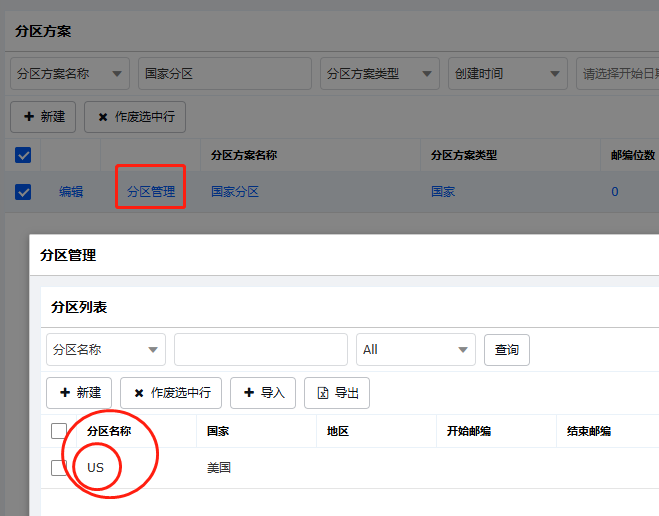659x516 pixels.
Task: Click the X icon on 分区列表 作废选中行
Action: (139, 393)
